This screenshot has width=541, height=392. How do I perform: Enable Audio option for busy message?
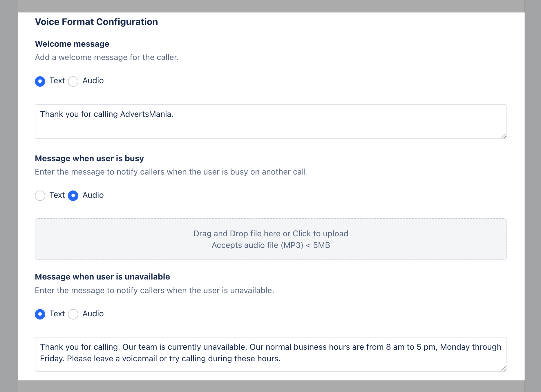pos(73,196)
